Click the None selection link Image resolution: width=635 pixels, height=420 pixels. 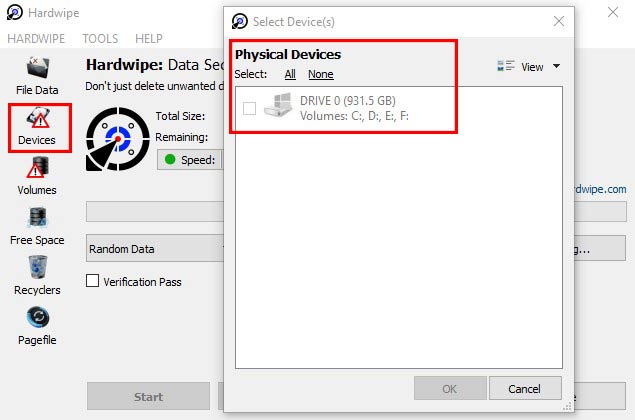[321, 74]
